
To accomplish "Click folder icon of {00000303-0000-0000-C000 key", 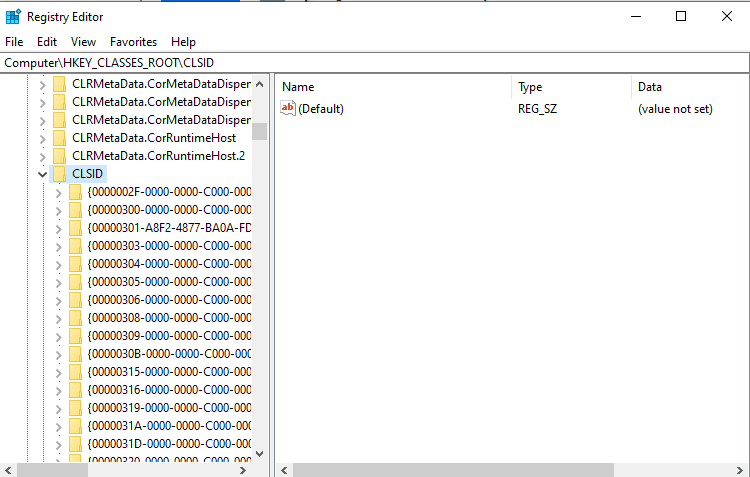I will point(75,246).
